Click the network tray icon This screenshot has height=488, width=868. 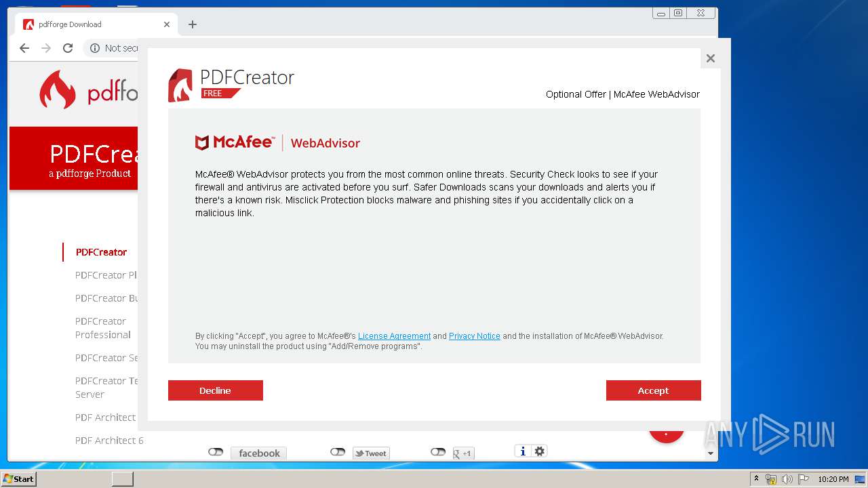(771, 479)
